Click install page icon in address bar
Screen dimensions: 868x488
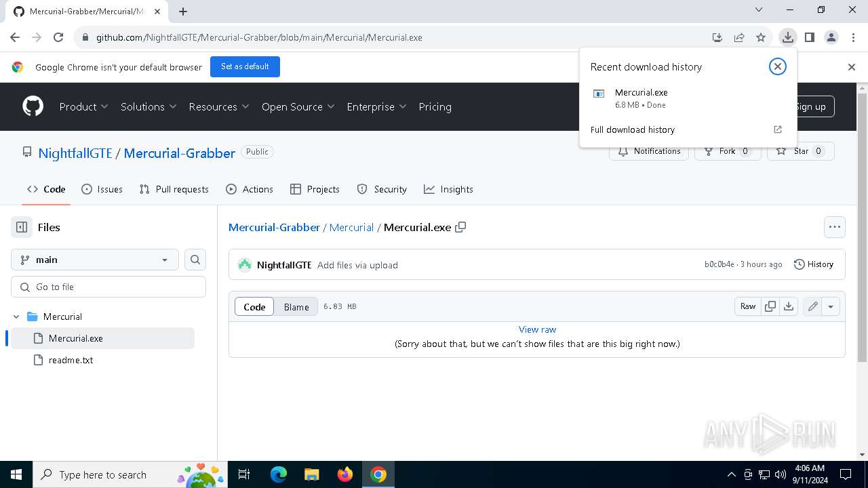pyautogui.click(x=717, y=37)
